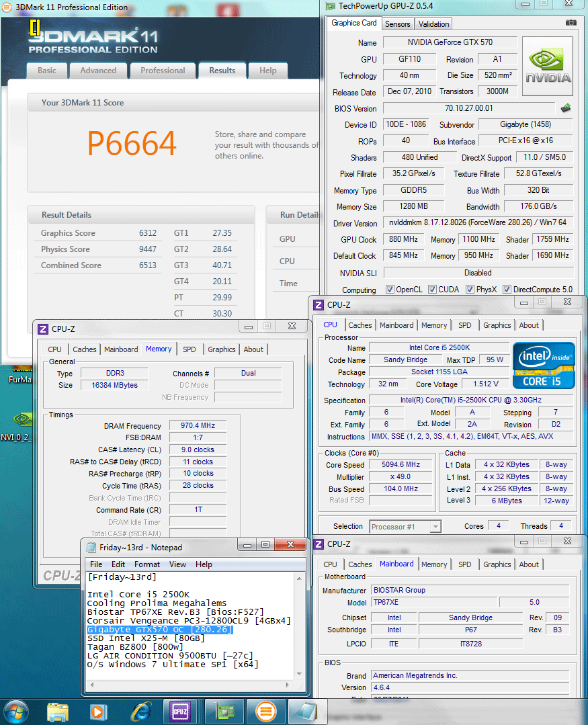Open CPU tab in CPU-Z BIOSTAR Motherboard window
588x725 pixels.
coord(330,564)
